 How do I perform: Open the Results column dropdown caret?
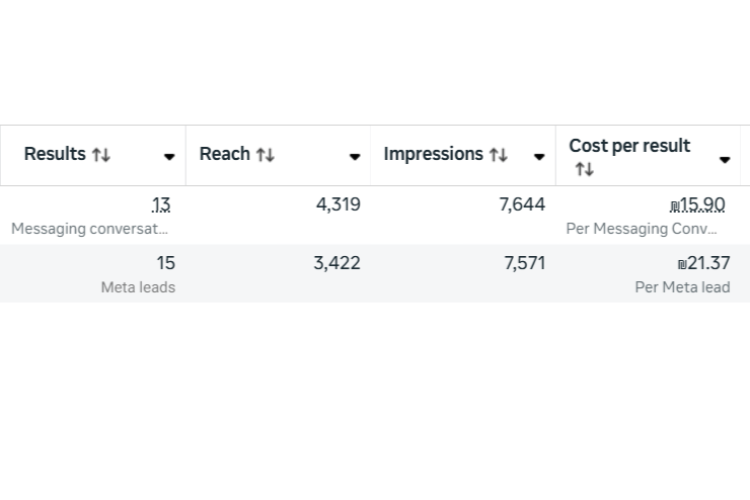pyautogui.click(x=169, y=156)
